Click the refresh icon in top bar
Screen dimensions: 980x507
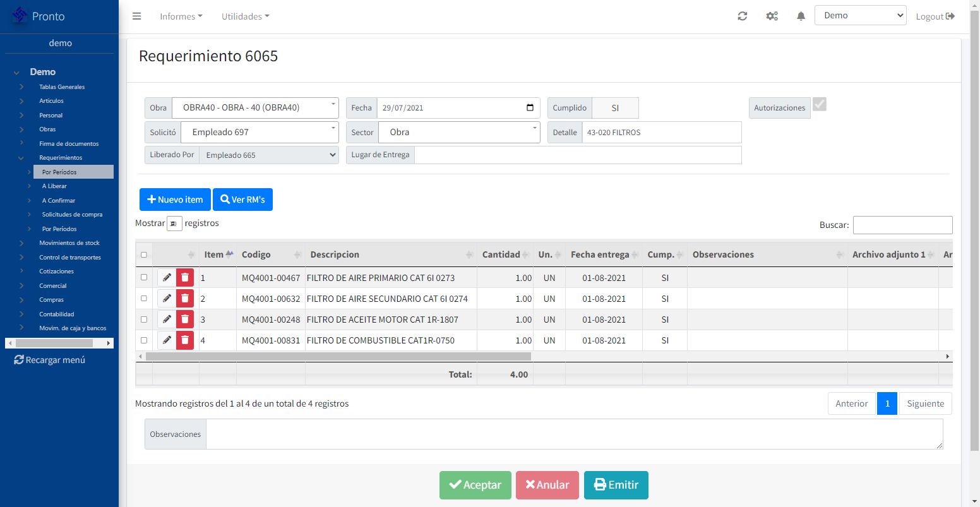(x=743, y=16)
